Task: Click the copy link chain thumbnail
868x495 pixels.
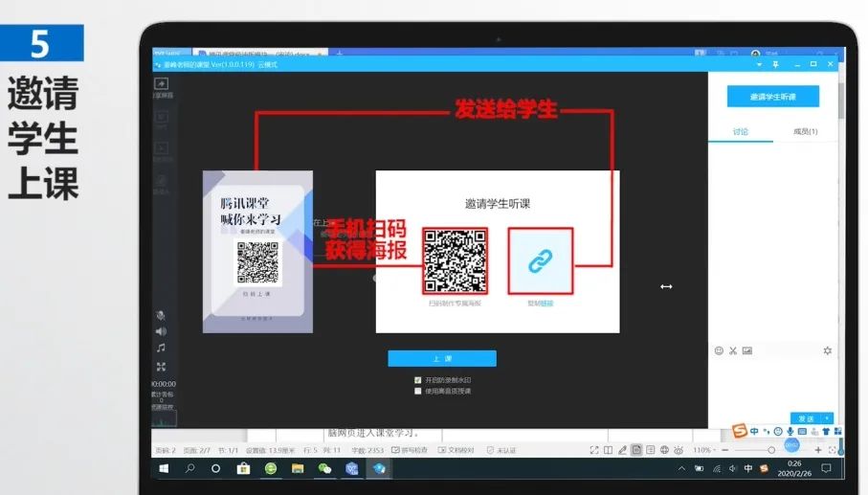Action: pos(541,260)
